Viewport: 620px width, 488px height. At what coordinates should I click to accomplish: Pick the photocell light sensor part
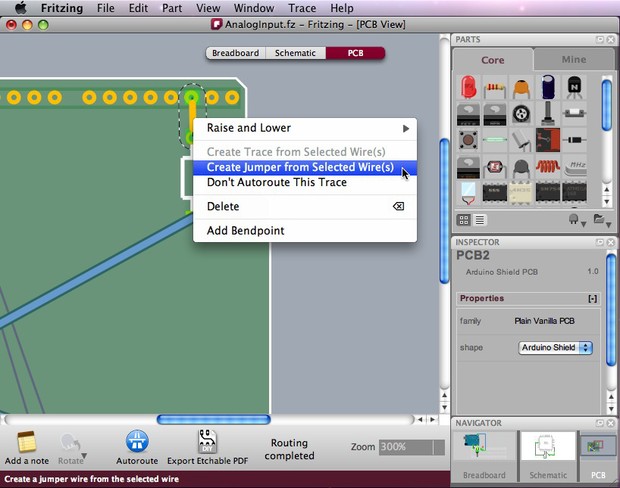click(x=495, y=167)
